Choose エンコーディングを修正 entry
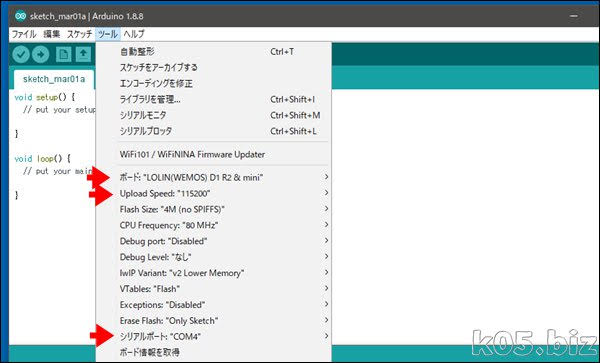600x363 pixels. [214, 83]
